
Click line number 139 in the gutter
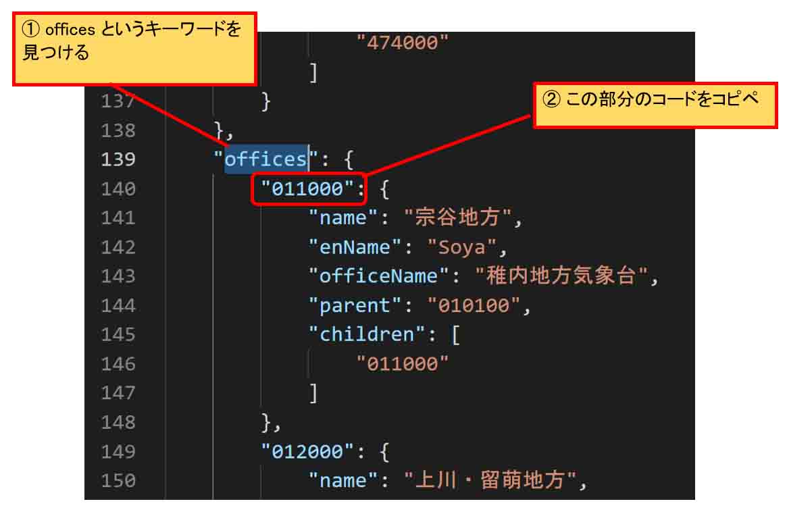coord(118,159)
